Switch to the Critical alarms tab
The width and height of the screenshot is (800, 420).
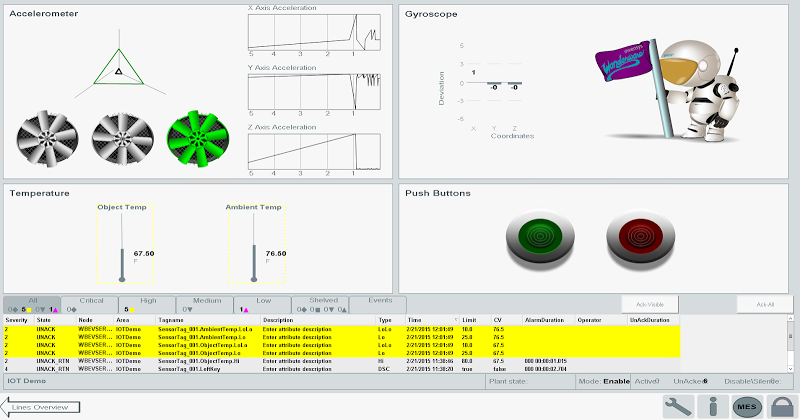90,305
